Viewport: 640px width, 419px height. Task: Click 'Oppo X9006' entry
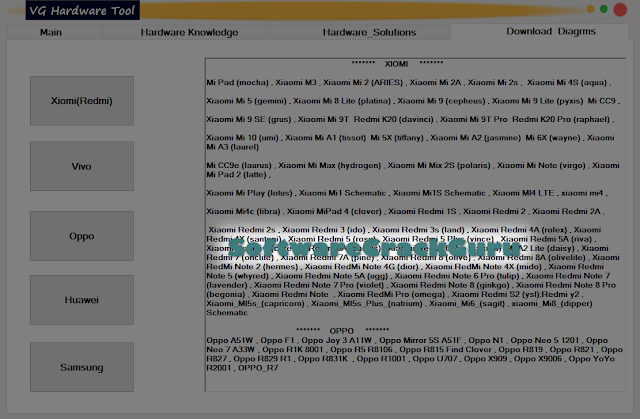pyautogui.click(x=538, y=359)
